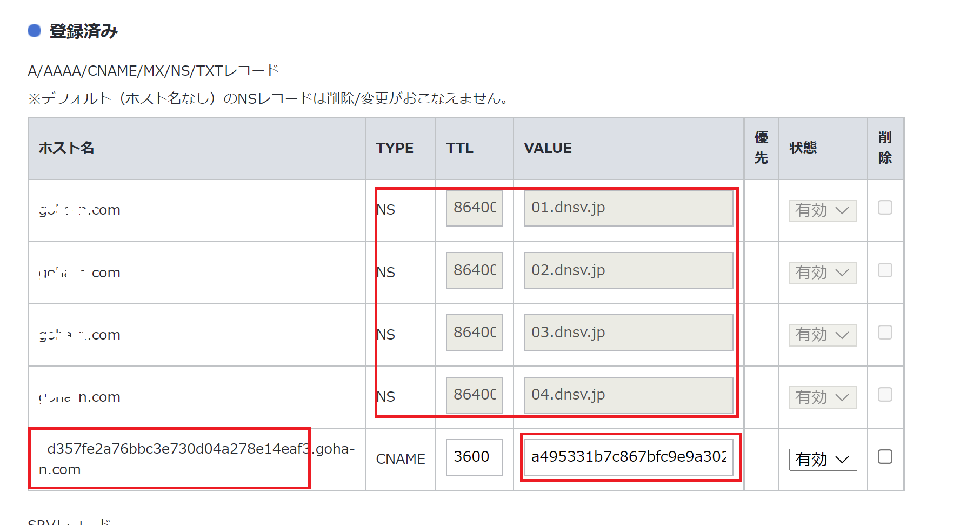
Task: Tick the delete checkbox on the CNAME row
Action: (x=885, y=457)
